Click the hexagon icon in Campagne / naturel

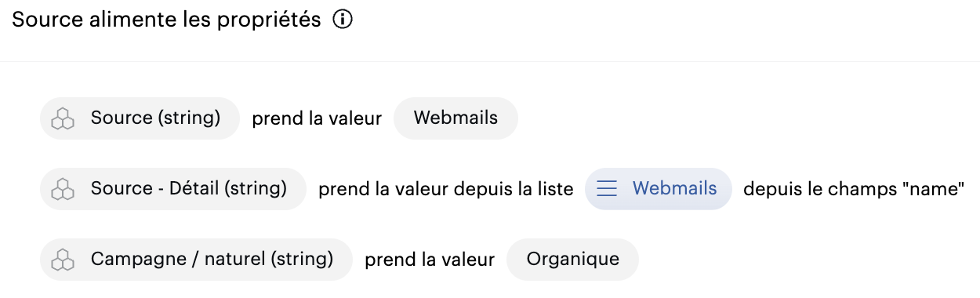(x=63, y=260)
